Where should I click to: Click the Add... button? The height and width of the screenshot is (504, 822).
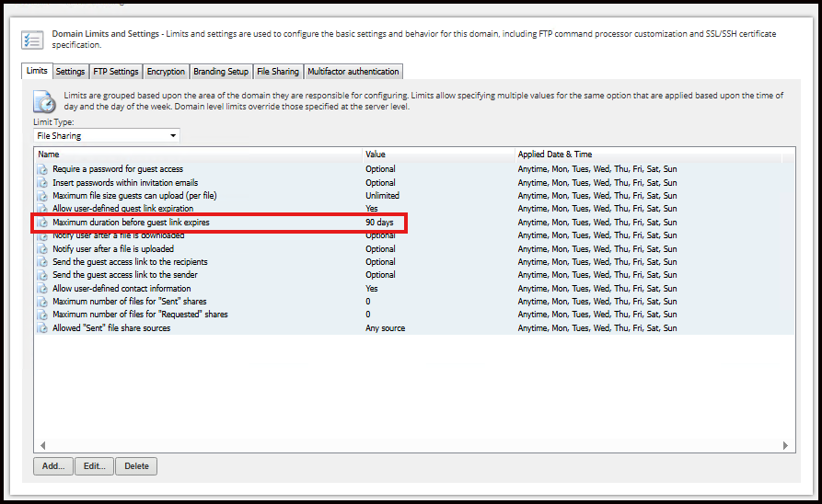pos(53,465)
